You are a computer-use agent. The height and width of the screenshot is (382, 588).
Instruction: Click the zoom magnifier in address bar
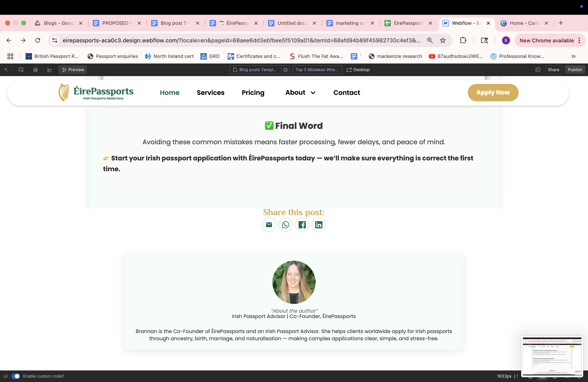point(430,40)
